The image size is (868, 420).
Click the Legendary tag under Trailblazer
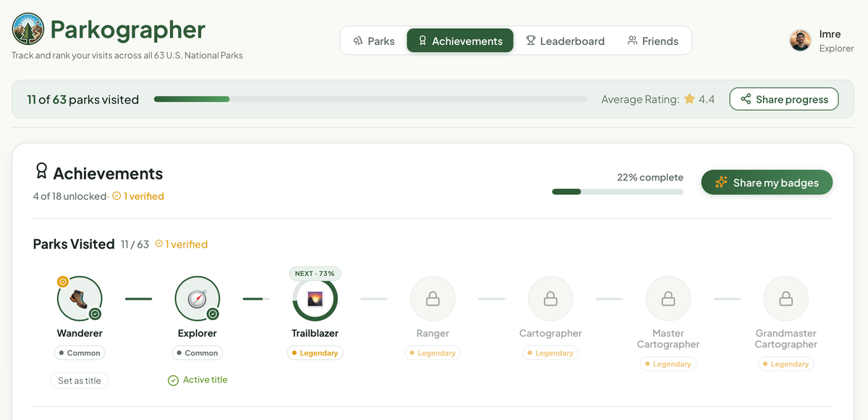click(315, 353)
